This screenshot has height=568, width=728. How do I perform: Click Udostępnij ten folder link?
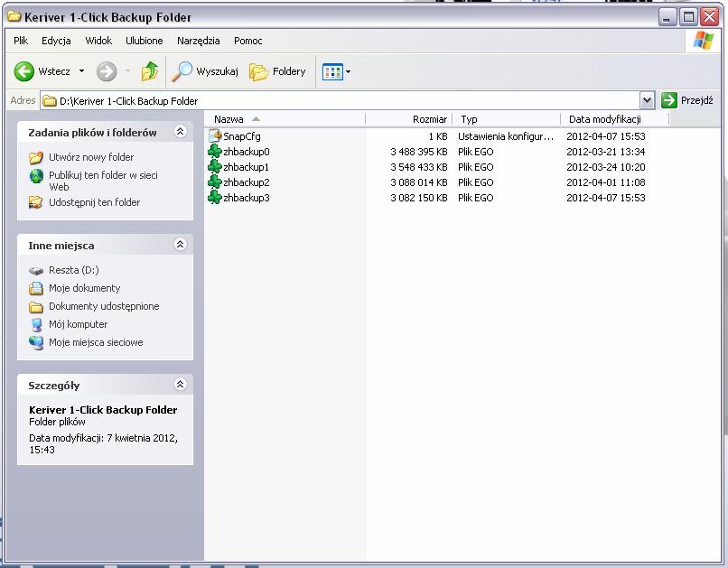click(94, 202)
